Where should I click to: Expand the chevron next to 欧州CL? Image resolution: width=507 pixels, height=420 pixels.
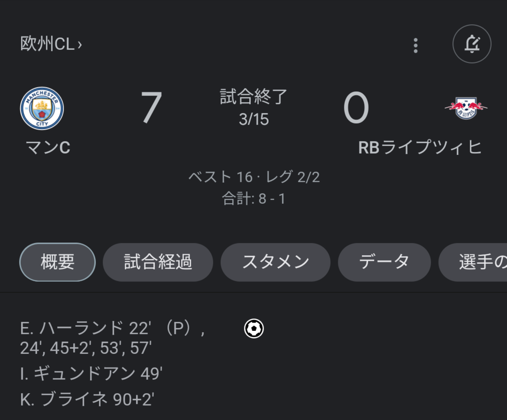[80, 44]
